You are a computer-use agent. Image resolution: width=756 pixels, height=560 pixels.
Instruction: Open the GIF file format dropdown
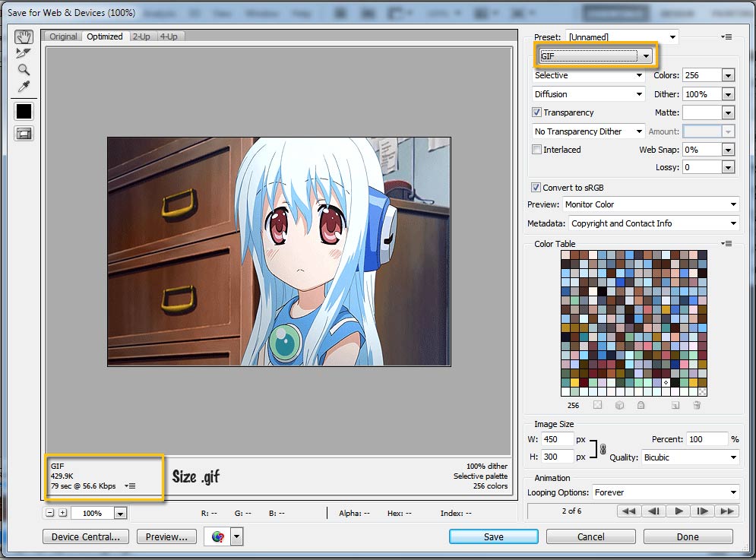point(596,56)
